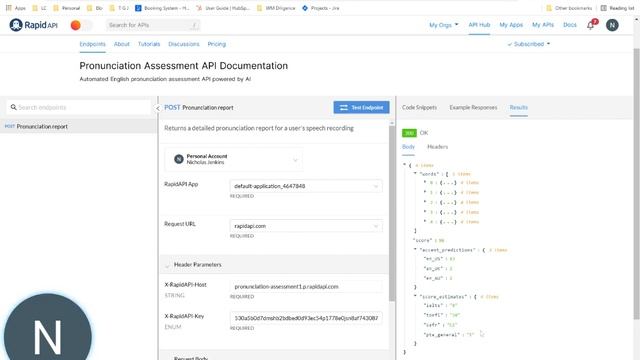Viewport: 640px width, 360px height.
Task: Open the Subscribed dropdown
Action: (x=529, y=44)
